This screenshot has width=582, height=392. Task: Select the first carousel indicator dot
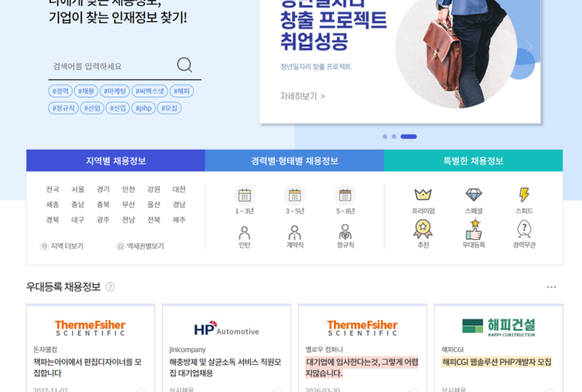click(385, 136)
